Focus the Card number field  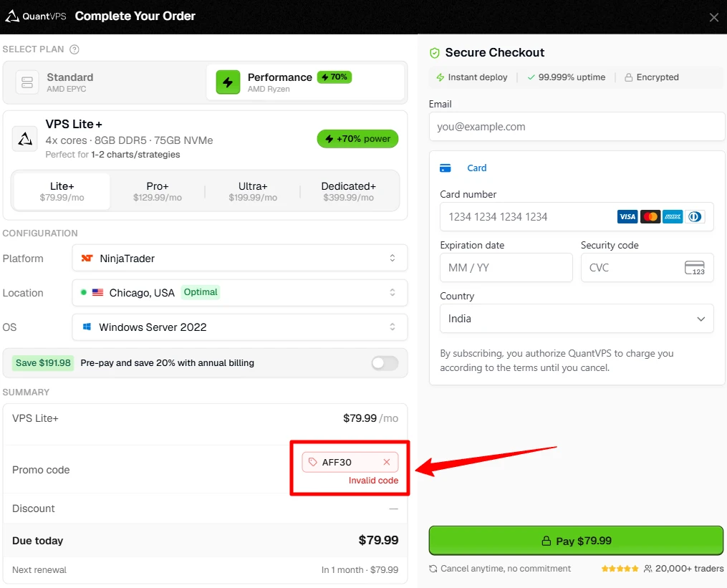coord(577,216)
